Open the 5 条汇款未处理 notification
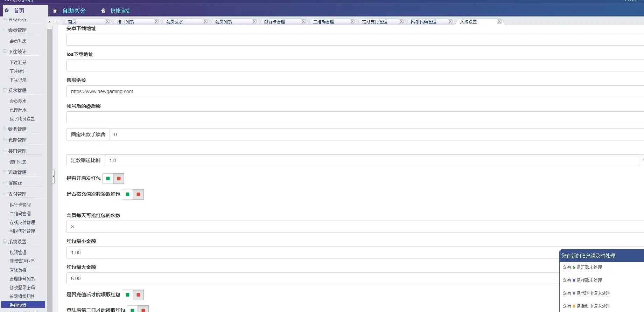 click(x=582, y=267)
